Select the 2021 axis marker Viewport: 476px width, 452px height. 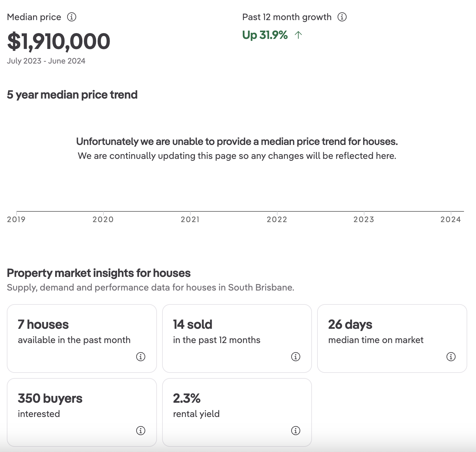pos(190,220)
